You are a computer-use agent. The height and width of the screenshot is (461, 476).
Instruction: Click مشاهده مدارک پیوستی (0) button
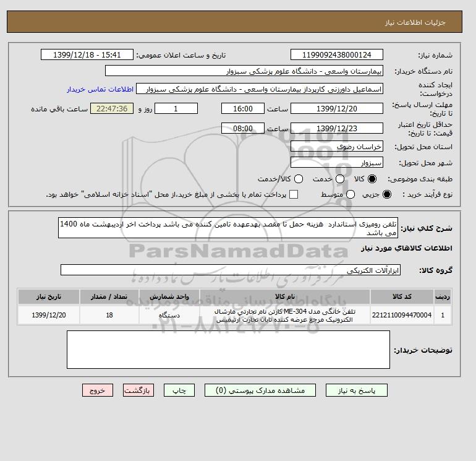tap(260, 390)
